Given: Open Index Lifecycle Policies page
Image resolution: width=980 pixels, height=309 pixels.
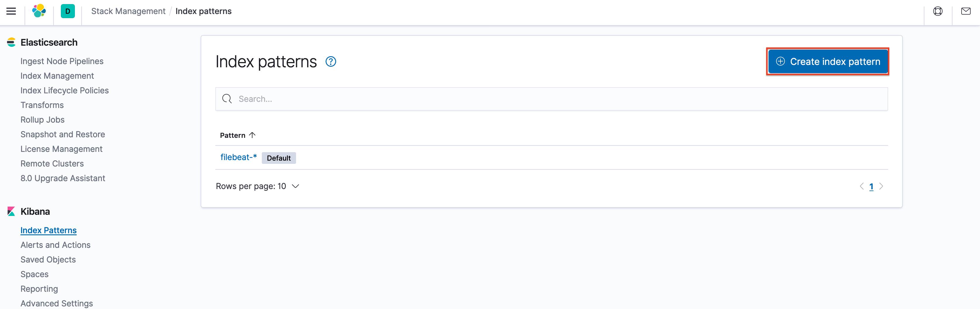Looking at the screenshot, I should tap(64, 90).
